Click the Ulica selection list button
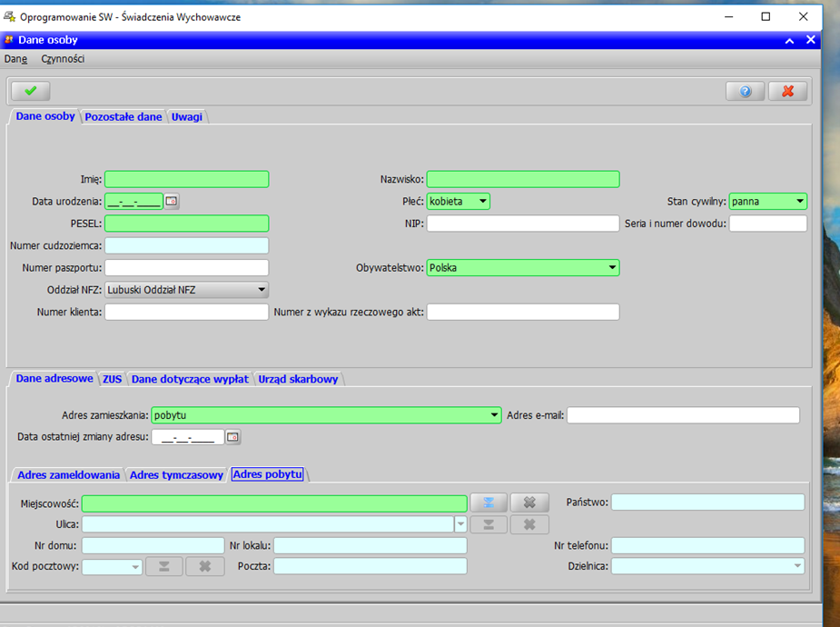 489,524
